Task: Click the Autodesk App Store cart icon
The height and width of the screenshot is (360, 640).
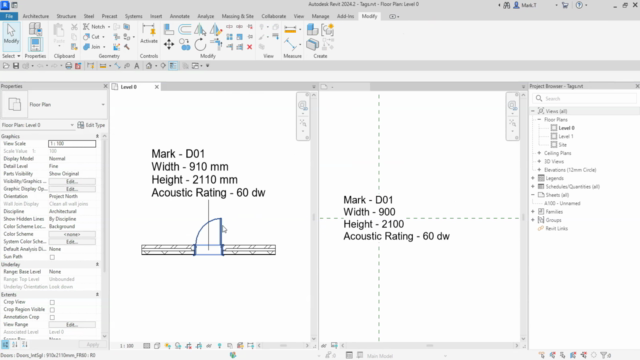Action: coord(565,5)
